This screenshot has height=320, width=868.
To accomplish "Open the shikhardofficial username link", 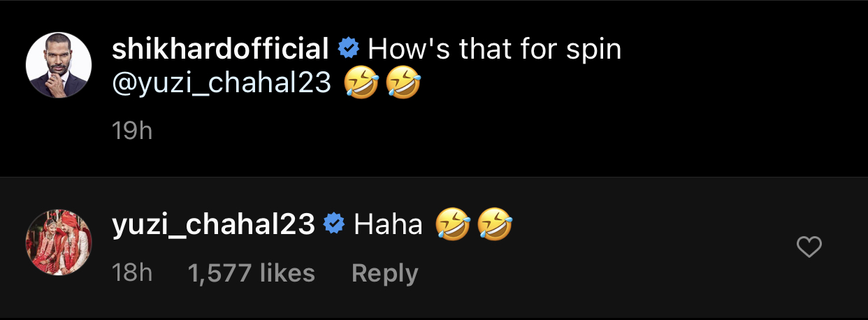I will [220, 50].
